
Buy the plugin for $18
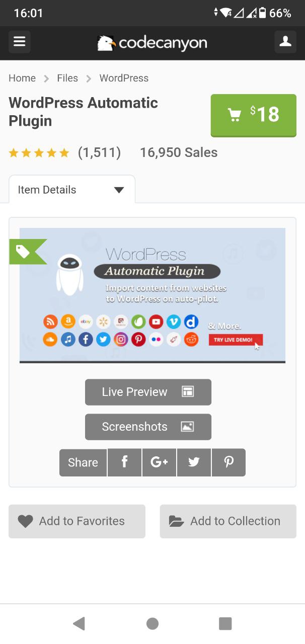click(254, 115)
